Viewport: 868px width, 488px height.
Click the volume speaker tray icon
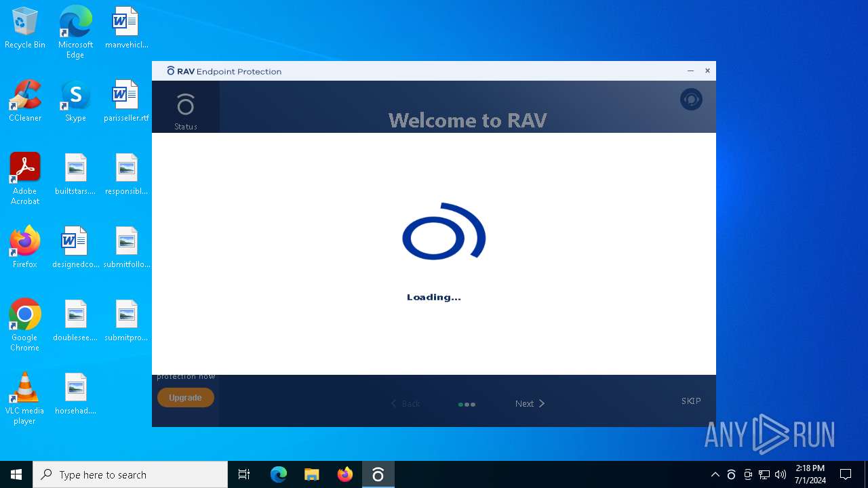click(781, 474)
